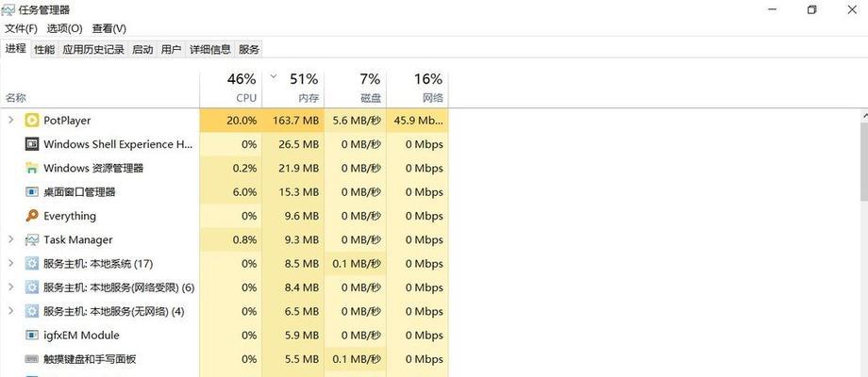Click the 20.0% CPU value of PotPlayer
868x377 pixels.
[242, 120]
